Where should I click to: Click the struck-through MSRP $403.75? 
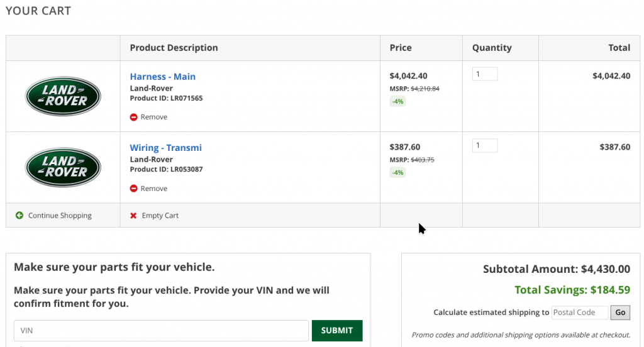[x=423, y=160]
